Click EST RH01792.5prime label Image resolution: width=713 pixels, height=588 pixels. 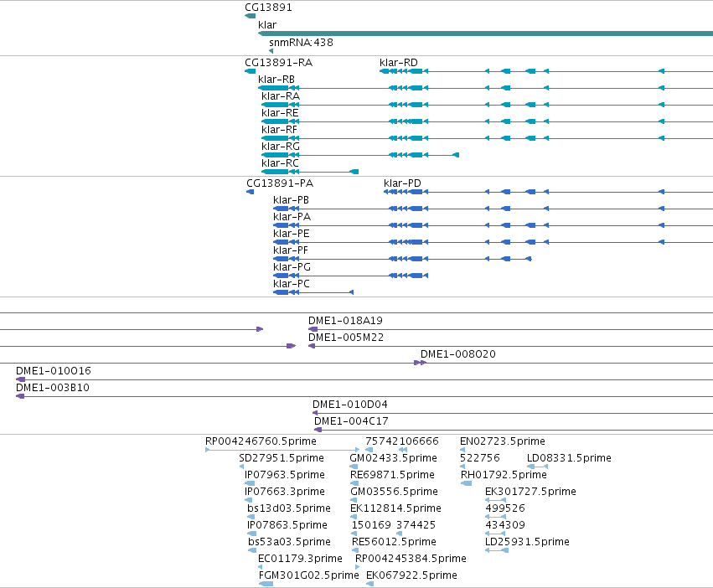(x=504, y=475)
